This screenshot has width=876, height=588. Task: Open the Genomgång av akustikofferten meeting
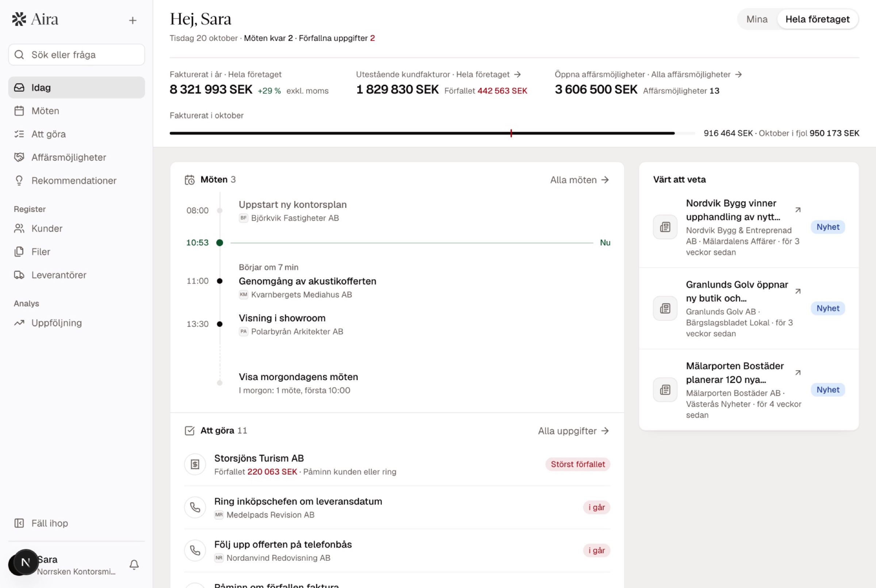(307, 282)
